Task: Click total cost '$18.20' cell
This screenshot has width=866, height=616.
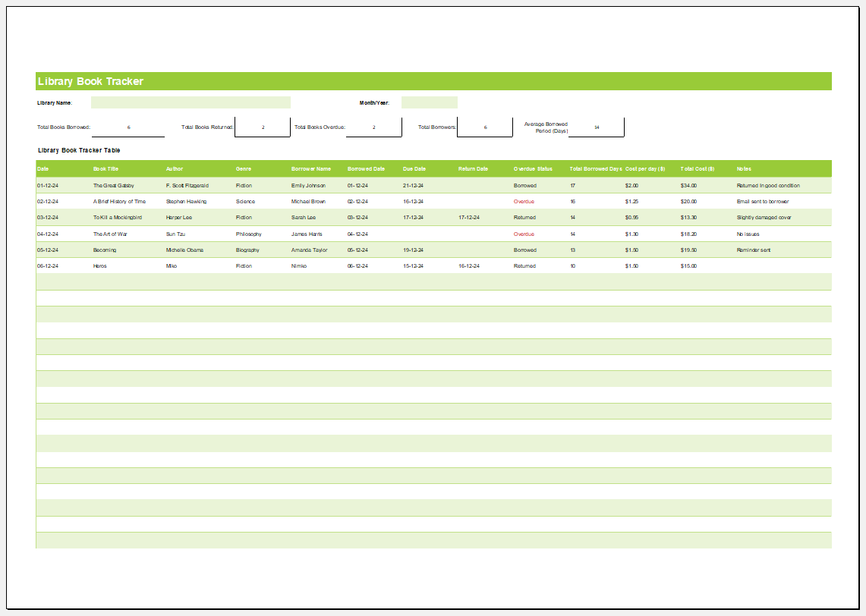Action: pyautogui.click(x=688, y=234)
